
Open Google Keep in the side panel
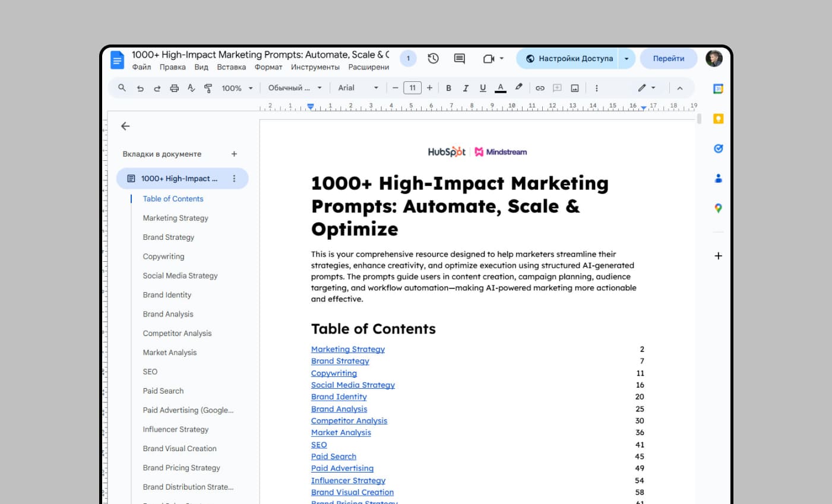[718, 118]
